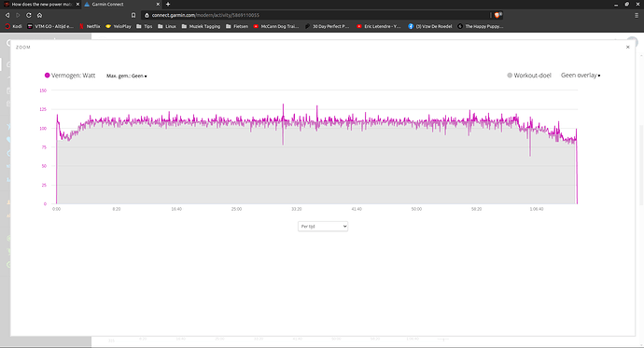
Task: Switch to the 'How does the new power' tab
Action: (41, 4)
